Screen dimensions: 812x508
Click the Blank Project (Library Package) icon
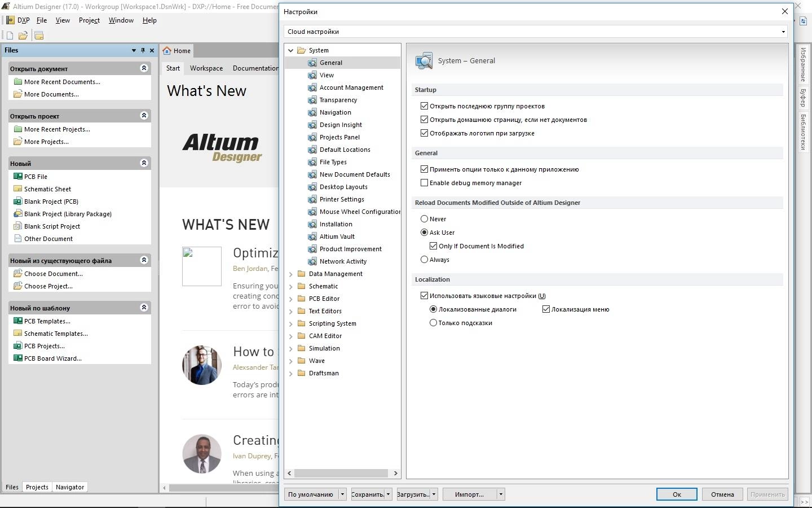coord(18,214)
